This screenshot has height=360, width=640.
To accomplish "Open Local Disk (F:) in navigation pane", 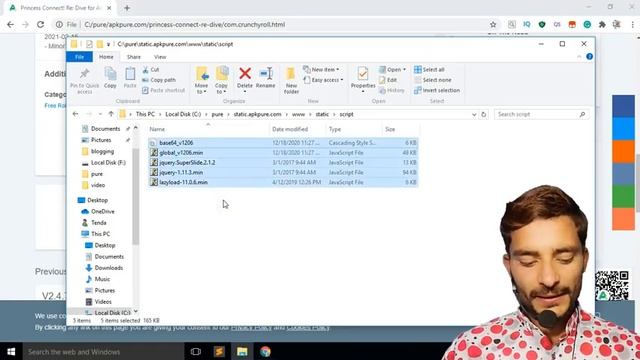I will [108, 163].
